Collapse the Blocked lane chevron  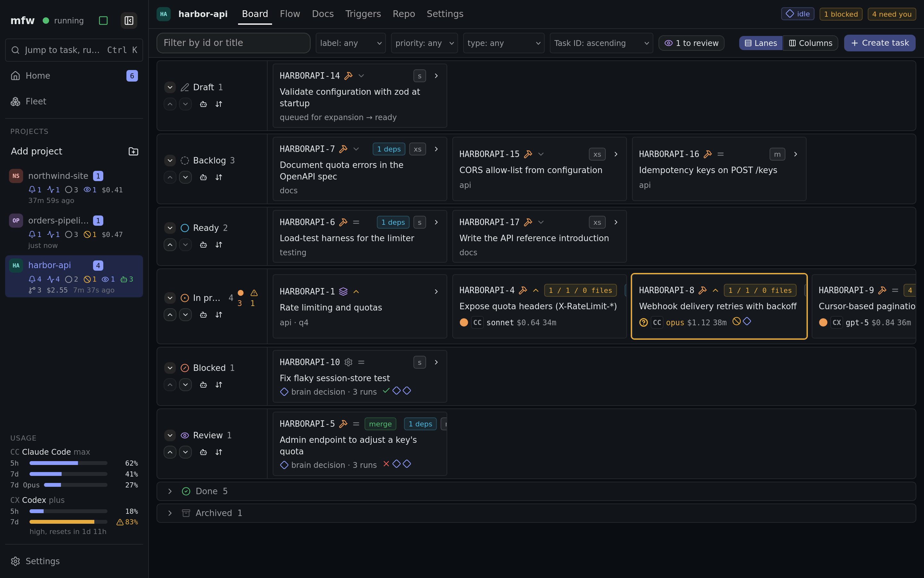pos(170,368)
